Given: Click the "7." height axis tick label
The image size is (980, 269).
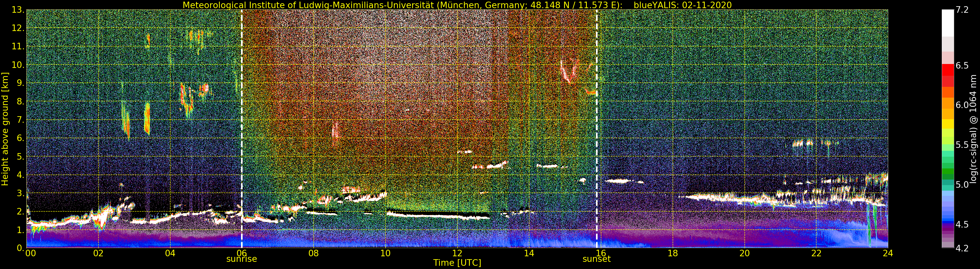Looking at the screenshot, I should (20, 120).
